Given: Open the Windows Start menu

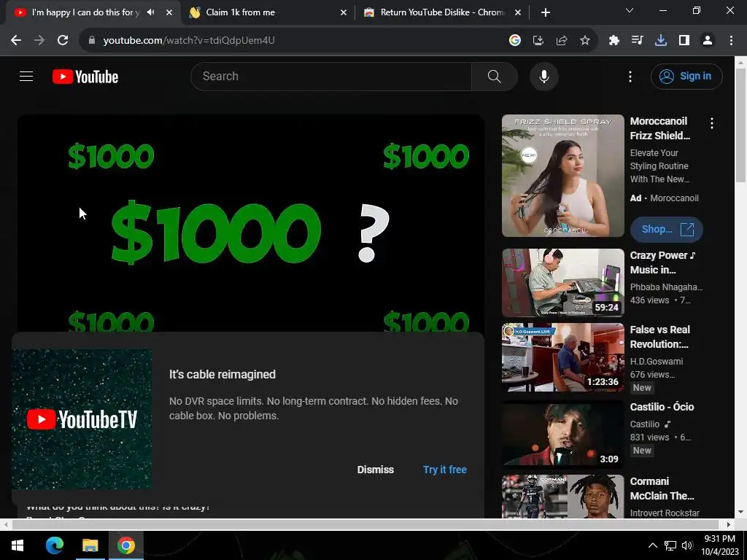Looking at the screenshot, I should click(x=18, y=545).
